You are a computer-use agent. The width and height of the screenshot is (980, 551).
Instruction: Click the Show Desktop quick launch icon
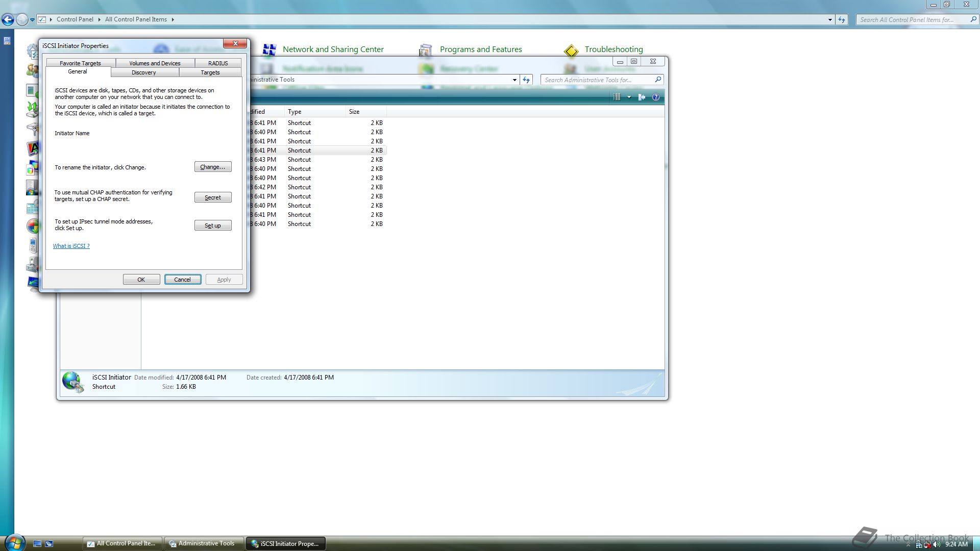coord(37,544)
